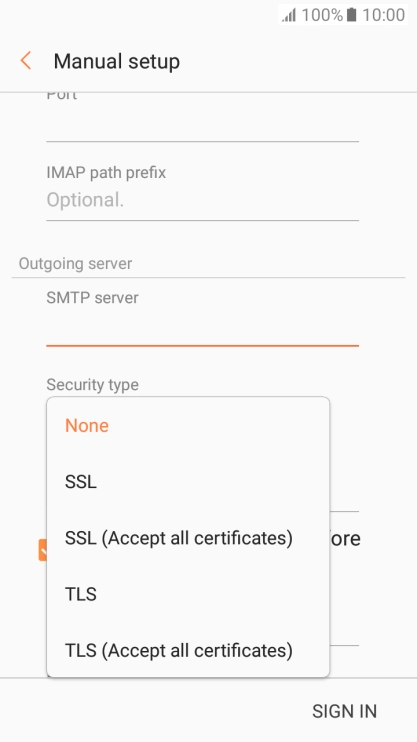Choose None as security type
Viewport: 417px width, 742px height.
[188, 425]
